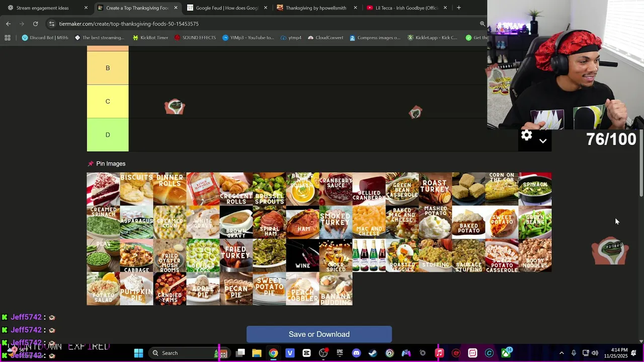This screenshot has width=644, height=362.
Task: Pick the Cranberry Sauce image
Action: [336, 189]
